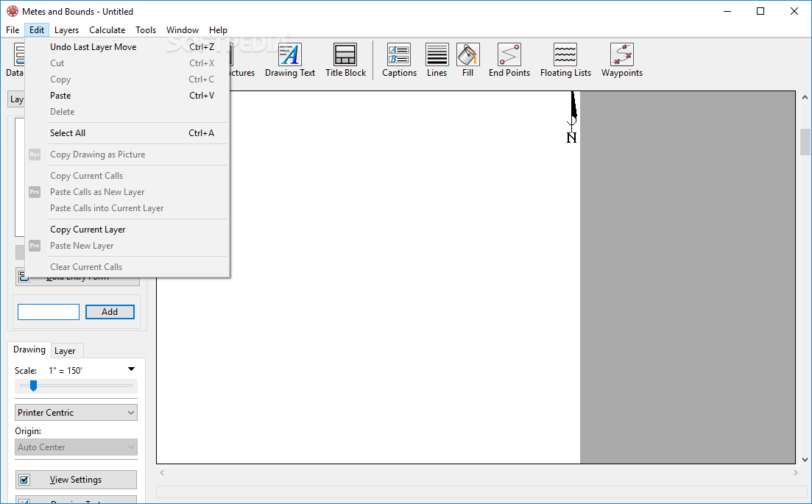812x504 pixels.
Task: Click the Cut menu entry
Action: click(x=127, y=63)
